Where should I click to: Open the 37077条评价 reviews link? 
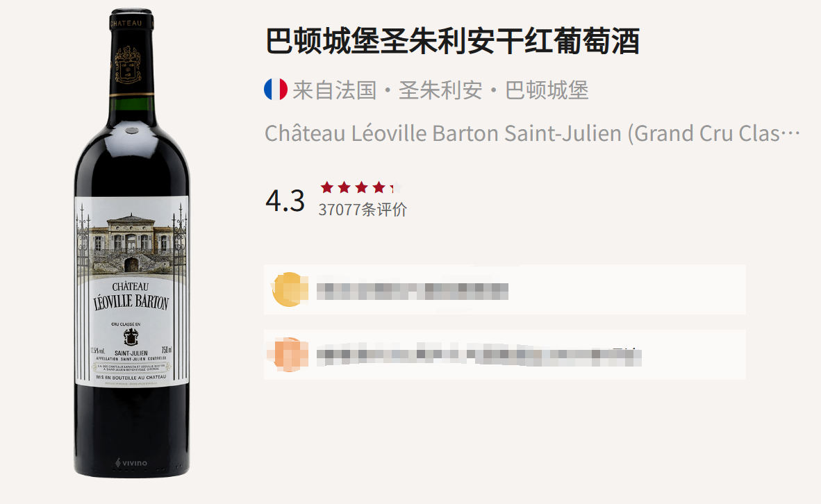pos(363,210)
